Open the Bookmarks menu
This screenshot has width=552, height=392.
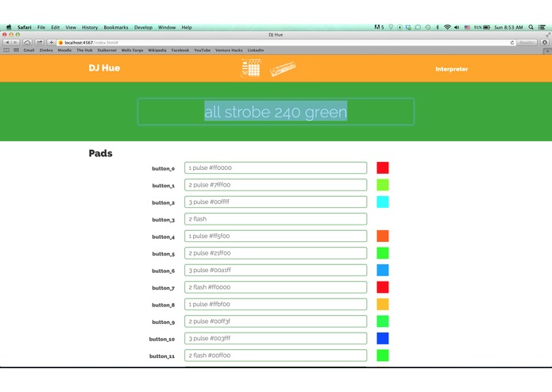(x=116, y=28)
